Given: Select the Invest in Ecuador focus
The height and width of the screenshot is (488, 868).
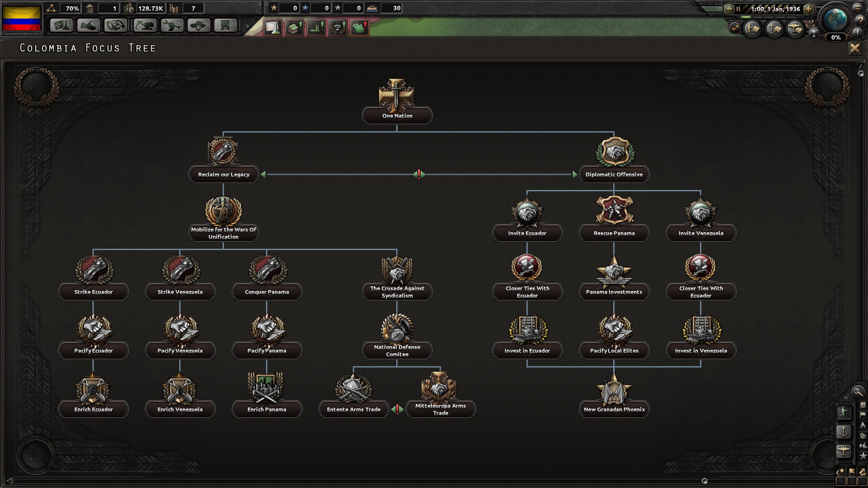Looking at the screenshot, I should (527, 337).
